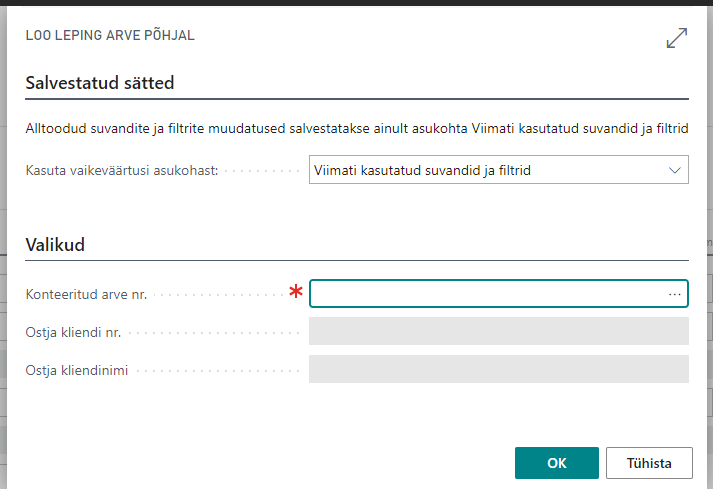
Task: Click the 'Loo leping arve põhjal' dialog title
Action: (x=110, y=35)
